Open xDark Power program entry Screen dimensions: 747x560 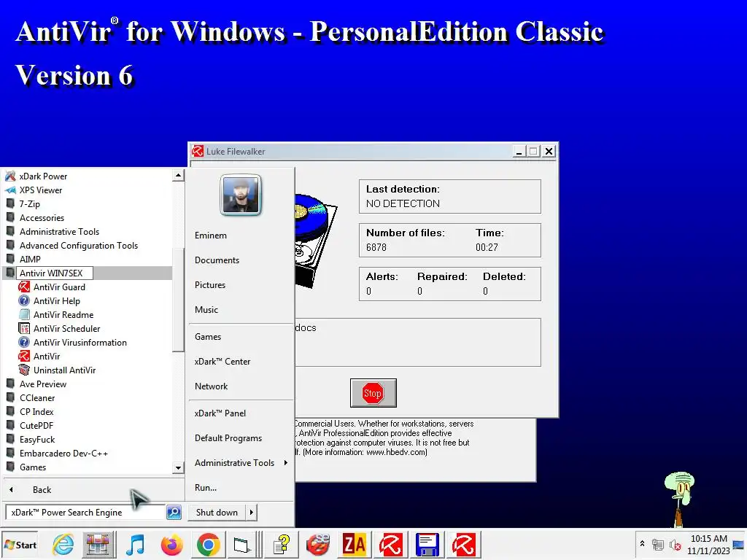coord(43,176)
